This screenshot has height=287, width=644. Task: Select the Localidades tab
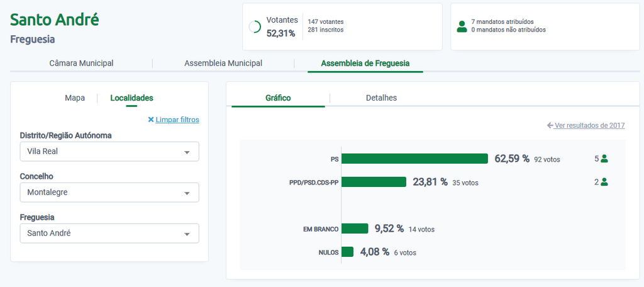[x=131, y=98]
